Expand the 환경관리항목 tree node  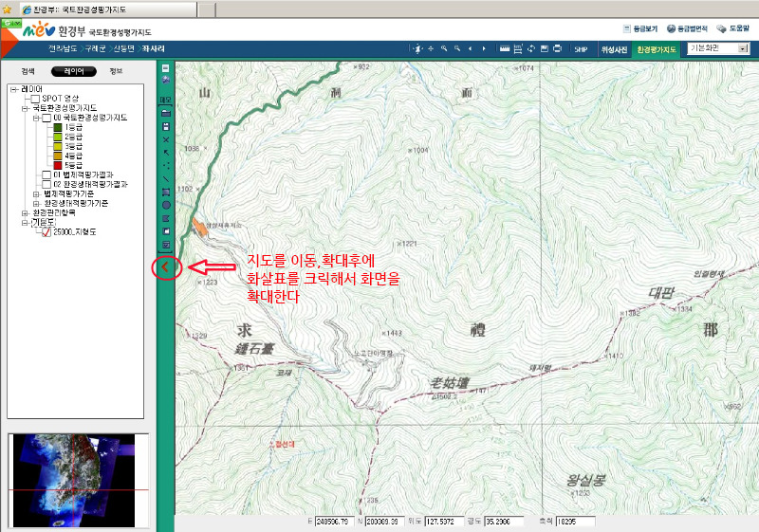(x=25, y=213)
